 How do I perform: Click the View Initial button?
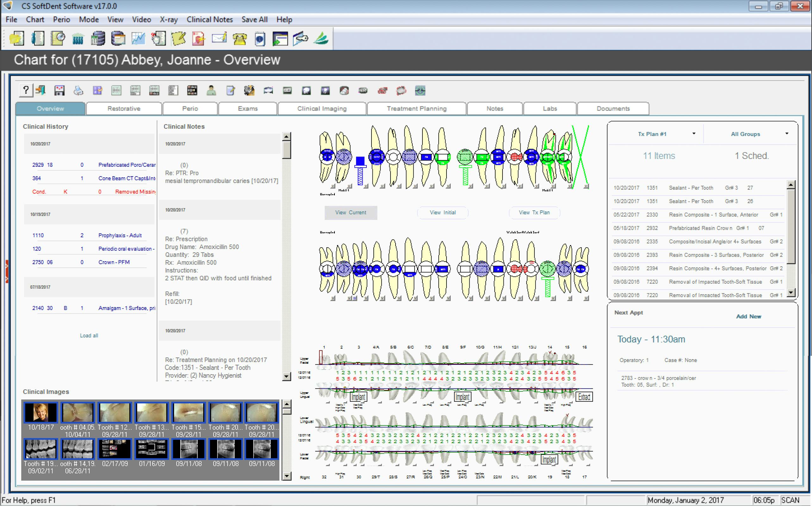coord(442,213)
